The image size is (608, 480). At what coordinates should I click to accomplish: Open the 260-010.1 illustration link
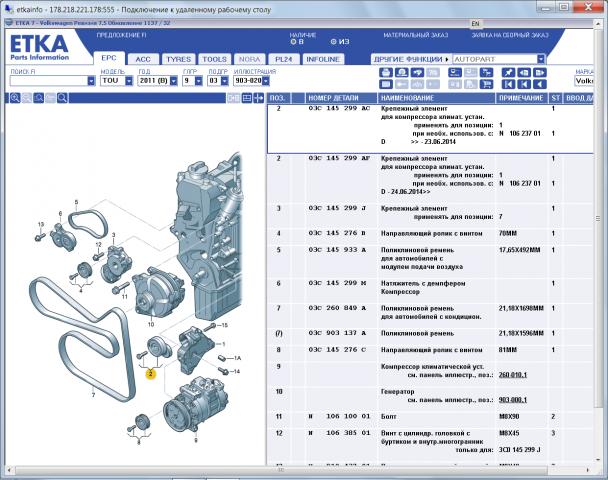513,375
